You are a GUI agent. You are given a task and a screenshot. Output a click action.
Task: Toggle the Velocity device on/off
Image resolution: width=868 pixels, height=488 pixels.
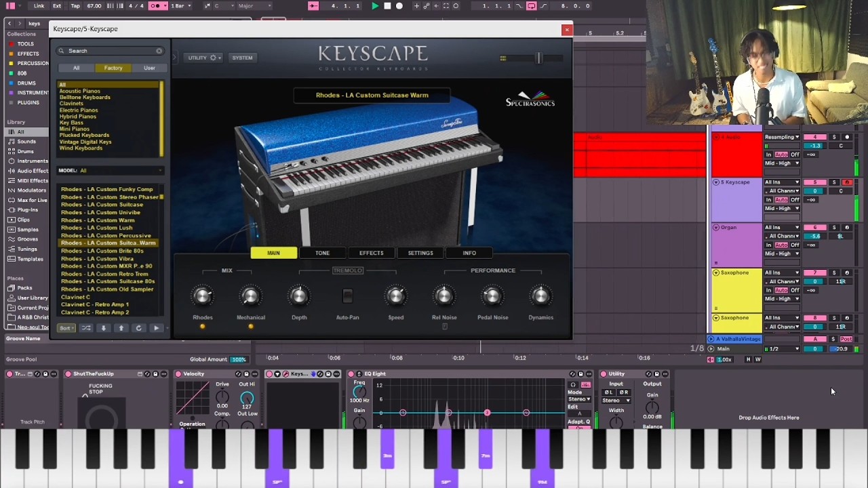click(x=178, y=374)
